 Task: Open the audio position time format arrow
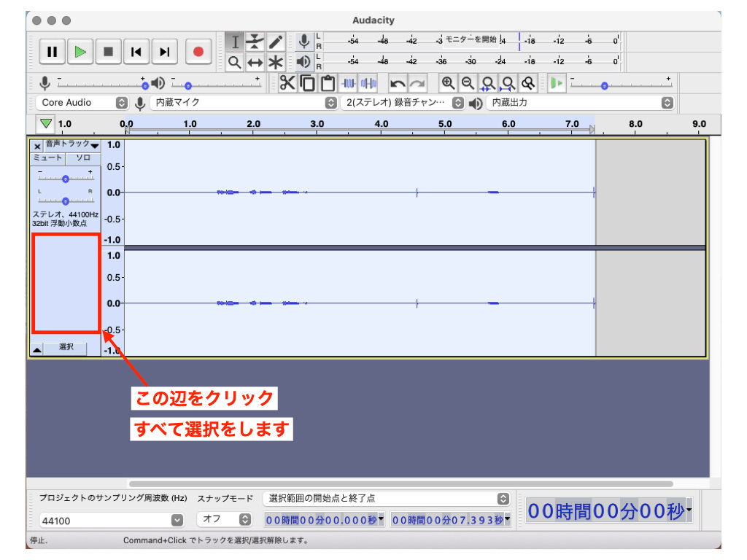[689, 510]
